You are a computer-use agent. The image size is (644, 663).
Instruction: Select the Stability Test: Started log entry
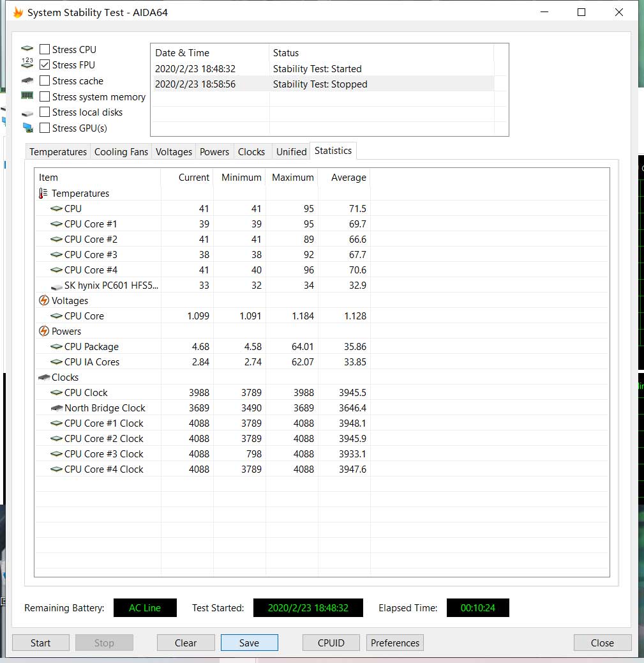point(322,68)
